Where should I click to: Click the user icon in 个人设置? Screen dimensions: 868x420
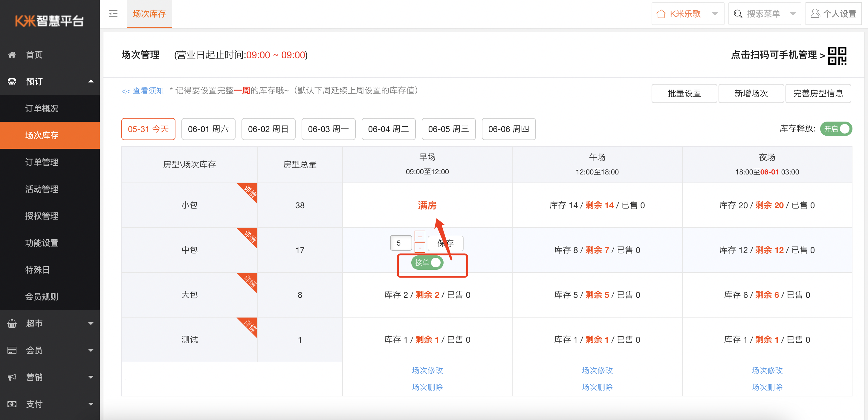coord(815,13)
